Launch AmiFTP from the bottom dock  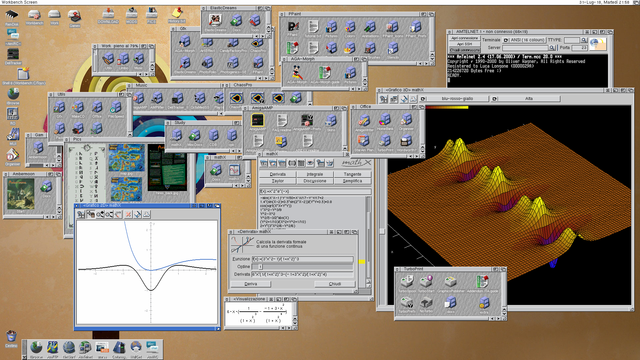click(x=52, y=347)
